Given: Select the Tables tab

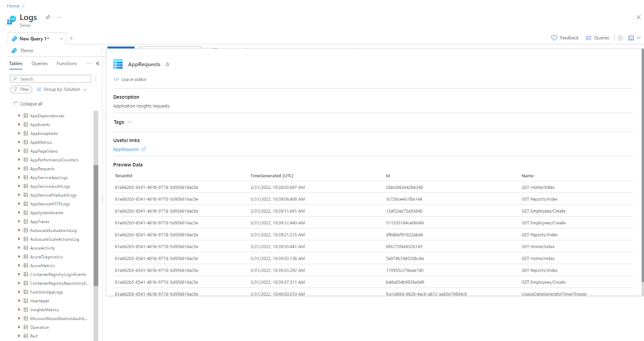Looking at the screenshot, I should 16,64.
